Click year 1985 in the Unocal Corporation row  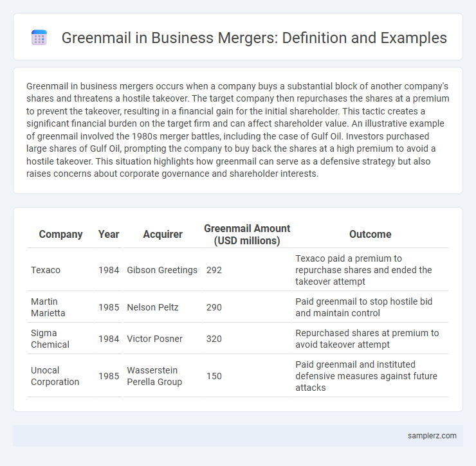109,376
